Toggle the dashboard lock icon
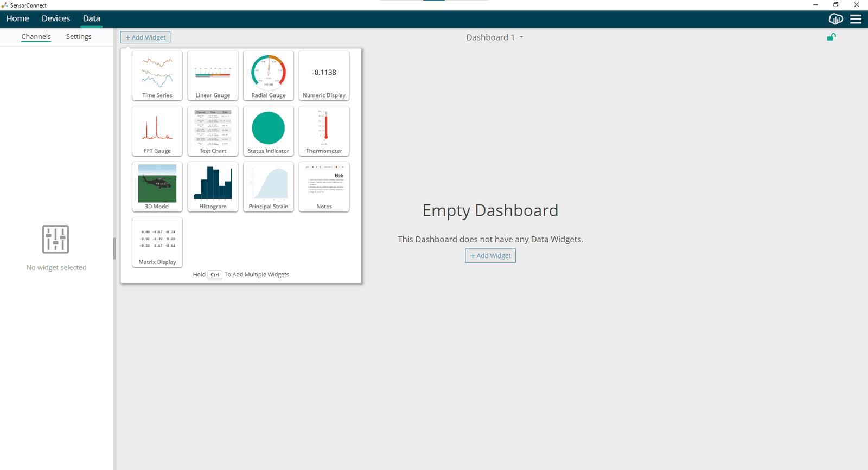Viewport: 868px width, 470px height. 831,37
